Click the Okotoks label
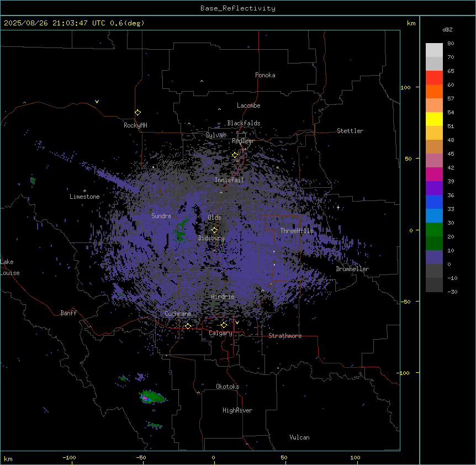Image resolution: width=476 pixels, height=465 pixels. [x=228, y=387]
